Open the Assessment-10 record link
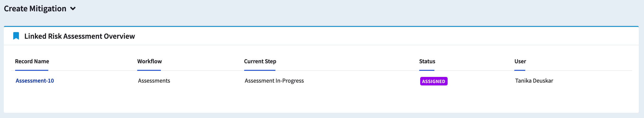The width and height of the screenshot is (644, 118). 35,80
